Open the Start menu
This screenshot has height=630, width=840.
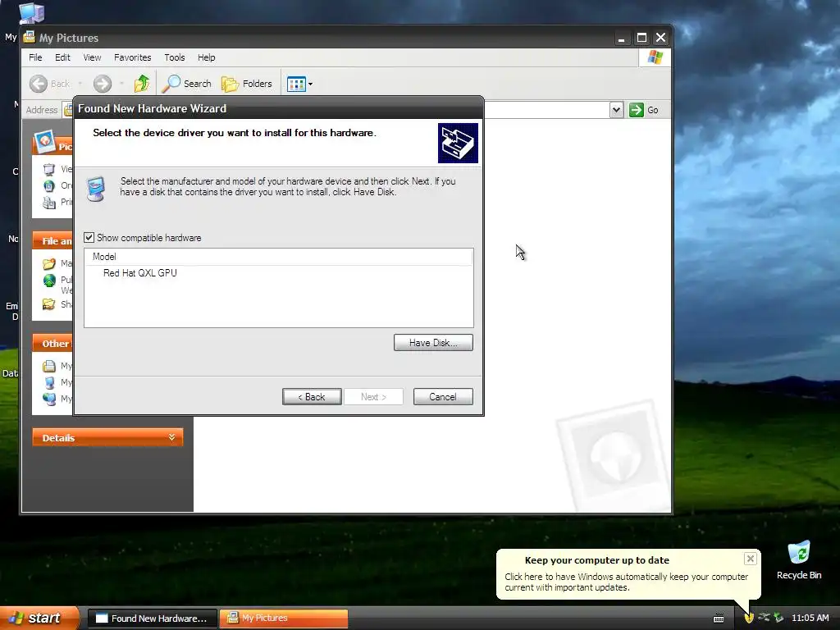(x=39, y=619)
